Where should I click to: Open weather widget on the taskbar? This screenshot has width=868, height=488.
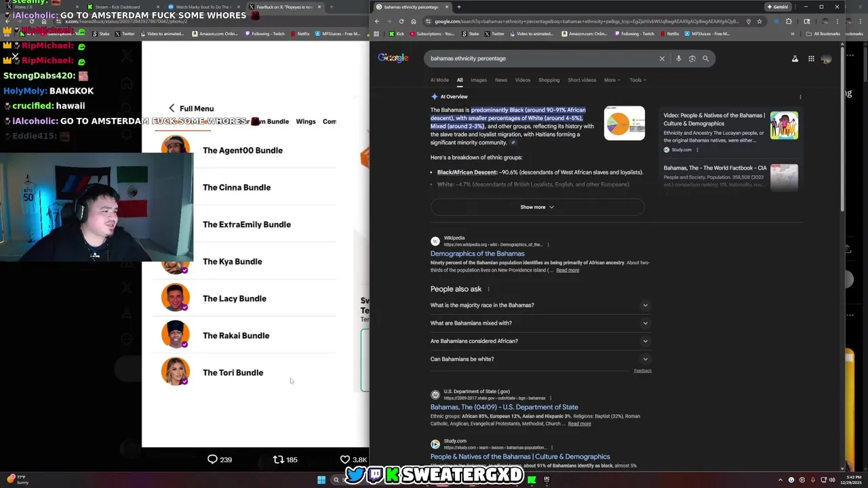click(18, 480)
